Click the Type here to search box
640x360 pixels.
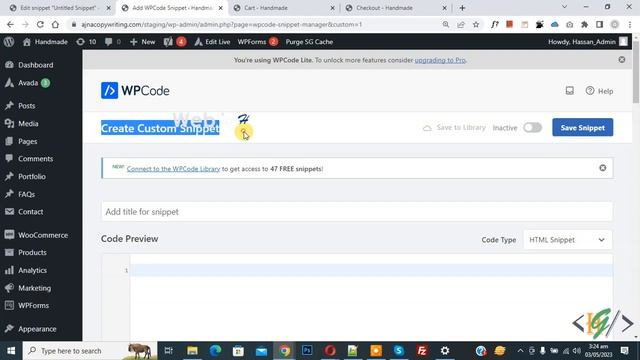(x=90, y=351)
